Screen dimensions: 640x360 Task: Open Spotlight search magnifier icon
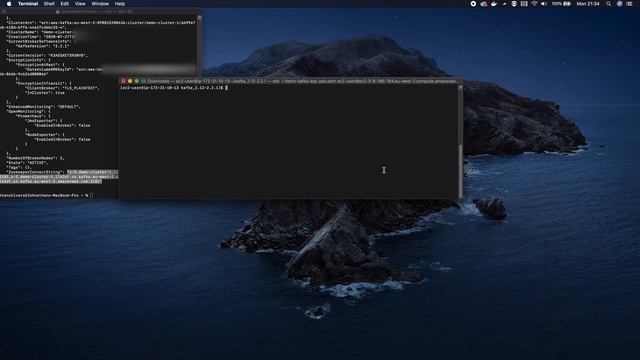[x=609, y=4]
